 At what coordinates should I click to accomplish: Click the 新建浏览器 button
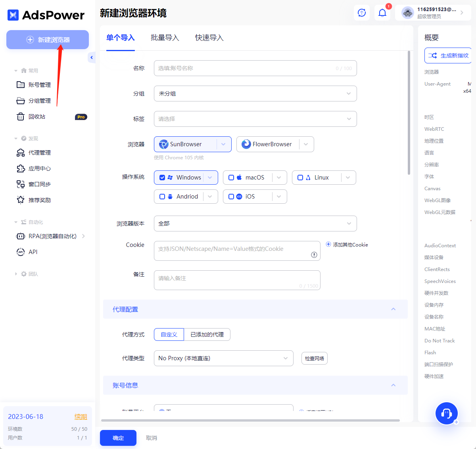(48, 40)
